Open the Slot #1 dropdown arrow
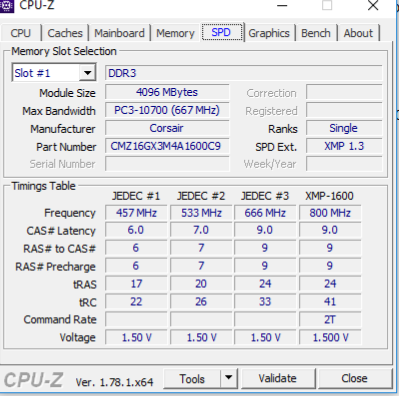Image resolution: width=399 pixels, height=396 pixels. click(87, 73)
